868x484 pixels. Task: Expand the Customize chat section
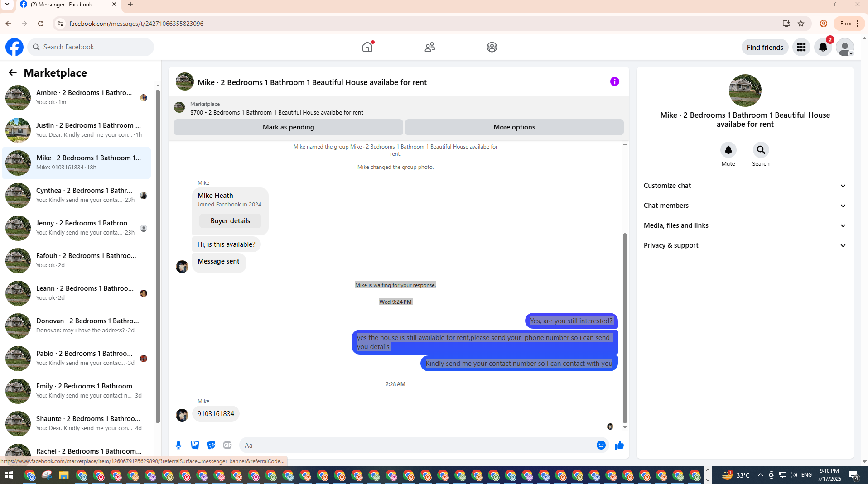click(745, 186)
